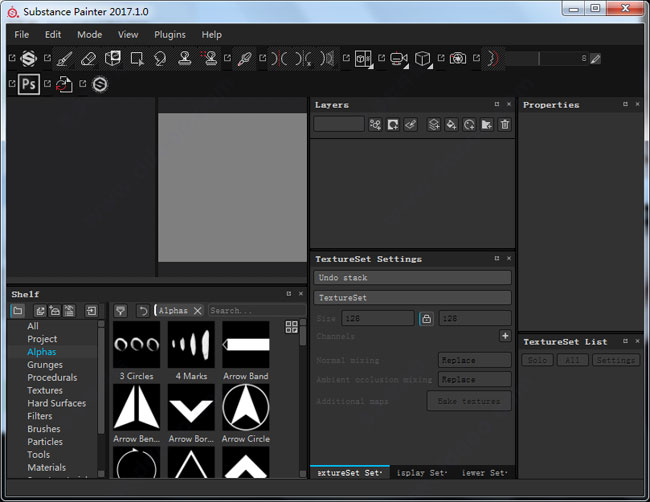Switch shelf thumbnail grid view
The width and height of the screenshot is (650, 502).
point(291,327)
